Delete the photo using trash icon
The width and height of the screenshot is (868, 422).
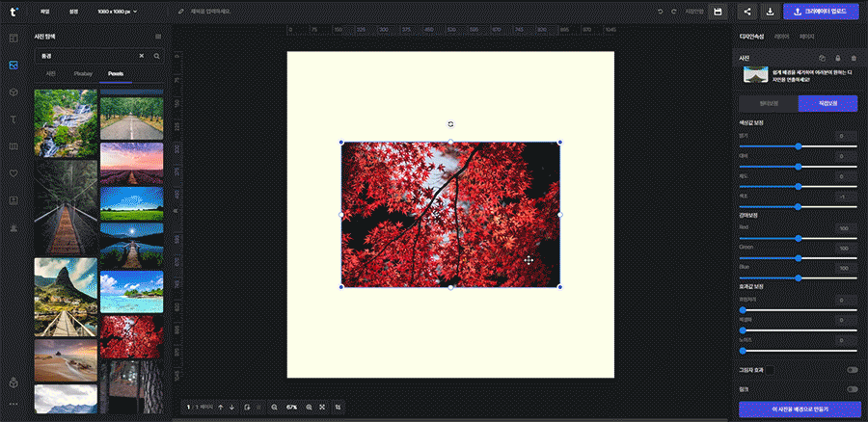pos(853,58)
